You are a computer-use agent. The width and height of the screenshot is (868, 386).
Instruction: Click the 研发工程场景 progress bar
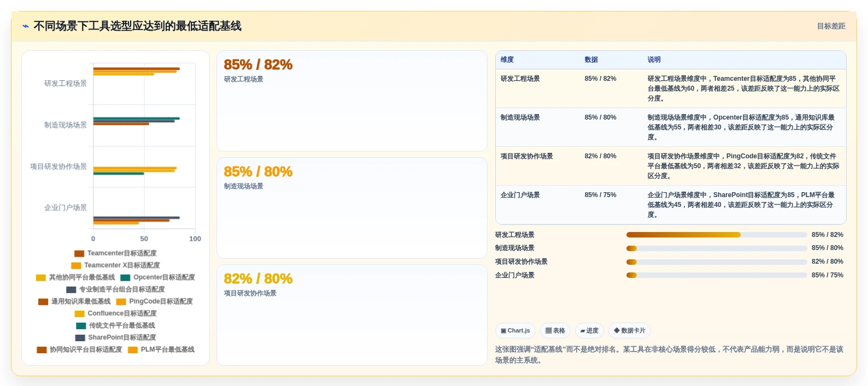(x=717, y=235)
